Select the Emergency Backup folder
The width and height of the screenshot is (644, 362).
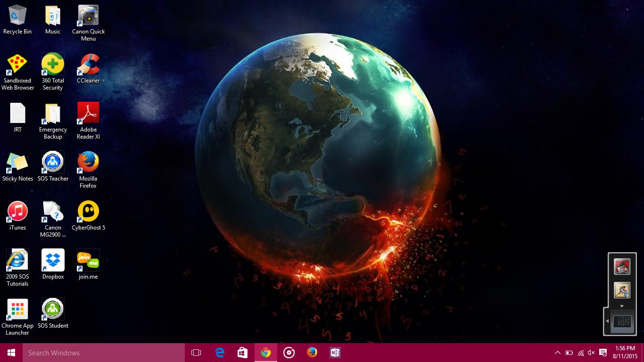[53, 121]
